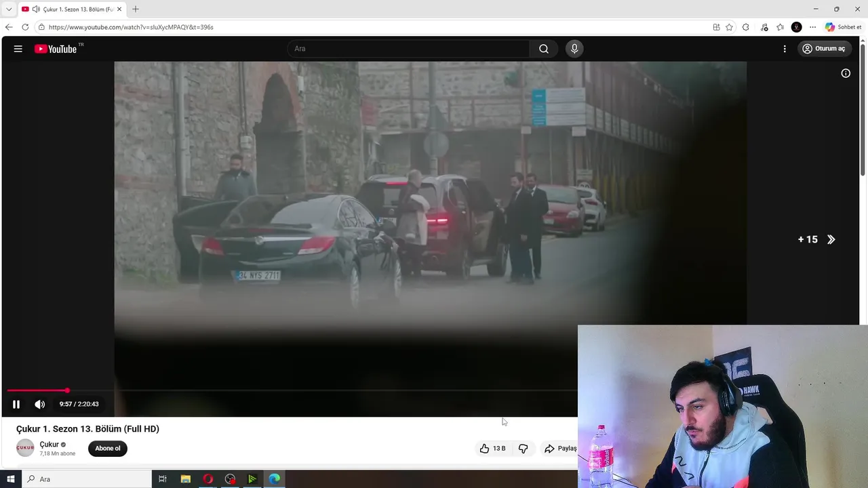
Task: Launch Opera browser from taskbar
Action: [x=208, y=479]
